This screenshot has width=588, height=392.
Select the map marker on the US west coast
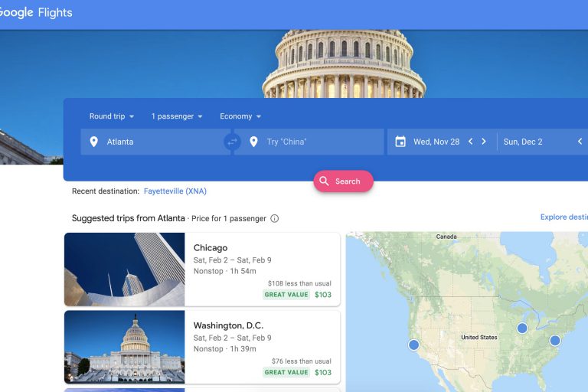click(413, 345)
